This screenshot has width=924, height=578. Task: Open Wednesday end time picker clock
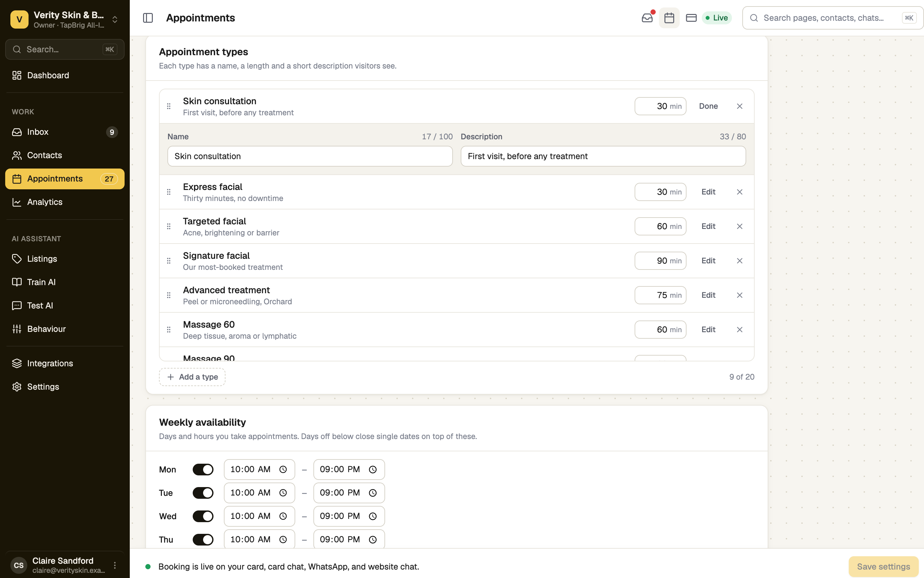coord(373,516)
